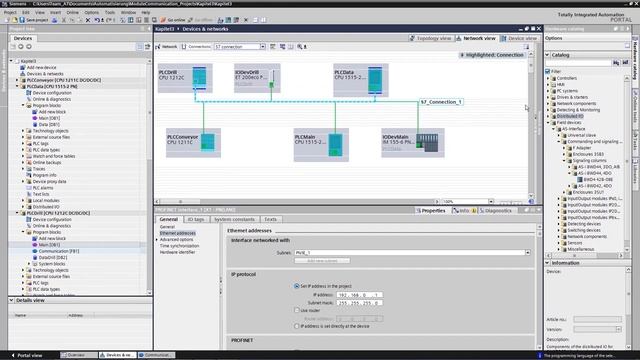Click the Add new subnet button
Screen dimensions: 640x360
[x=322, y=260]
